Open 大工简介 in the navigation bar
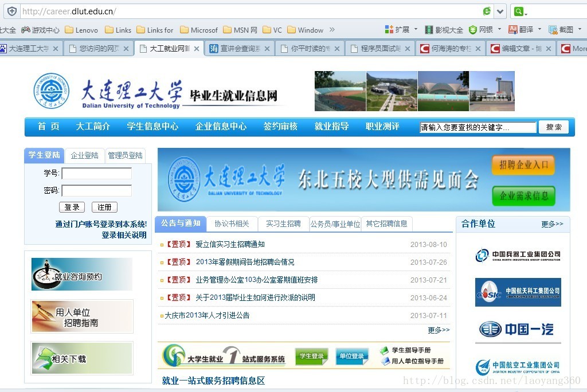Screen dimensions: 587x392 tap(93, 127)
